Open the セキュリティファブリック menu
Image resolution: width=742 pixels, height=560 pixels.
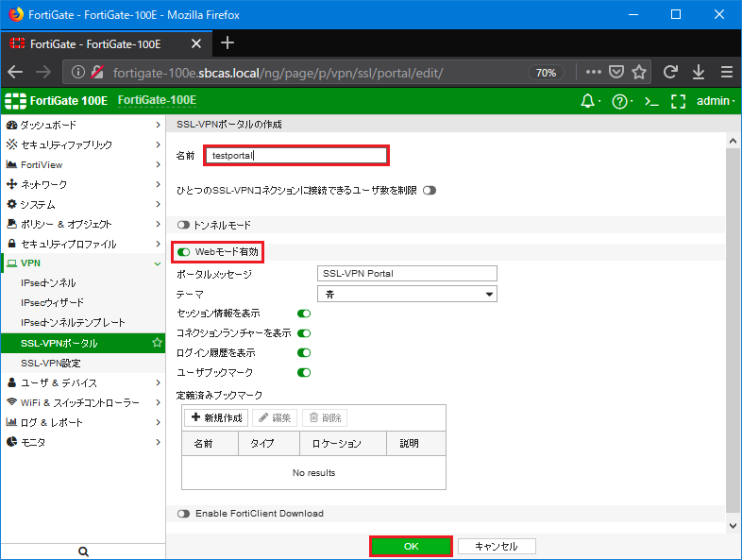[83, 144]
